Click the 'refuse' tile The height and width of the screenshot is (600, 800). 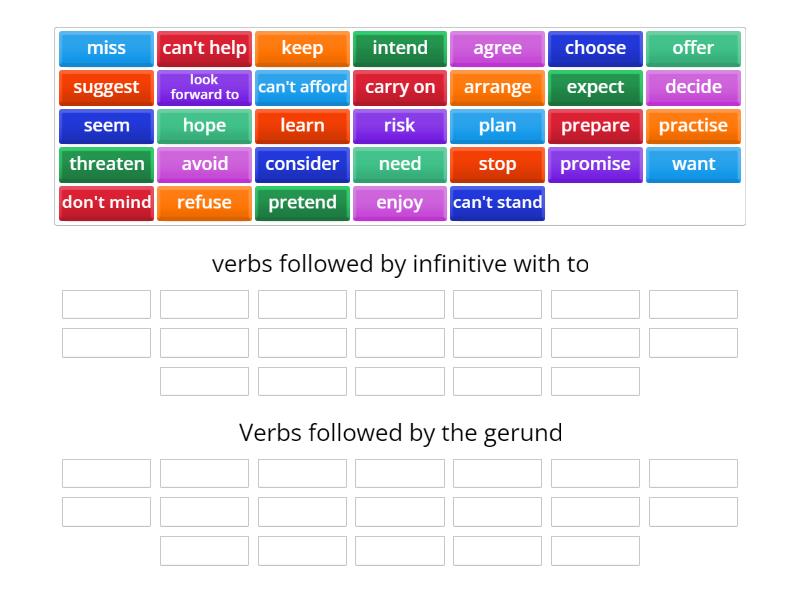[204, 203]
